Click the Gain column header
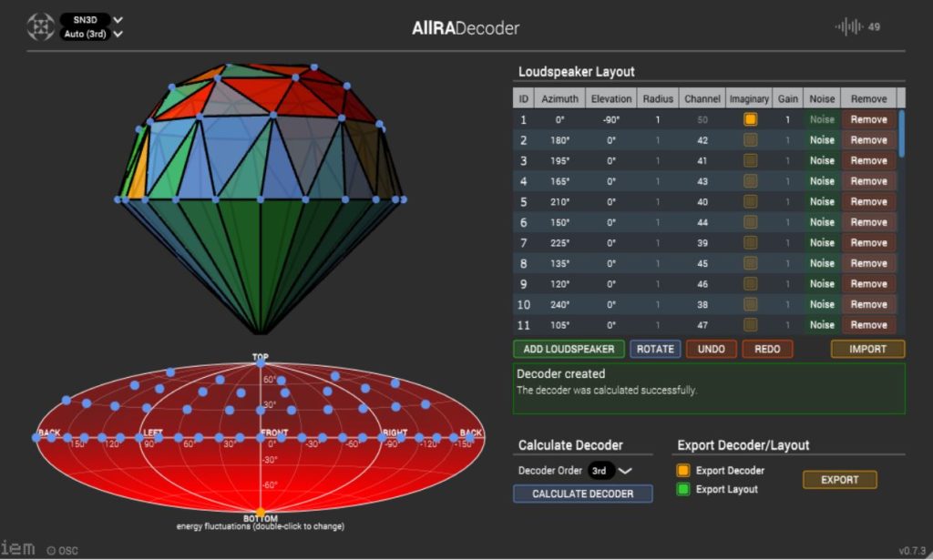933x560 pixels. coord(788,98)
